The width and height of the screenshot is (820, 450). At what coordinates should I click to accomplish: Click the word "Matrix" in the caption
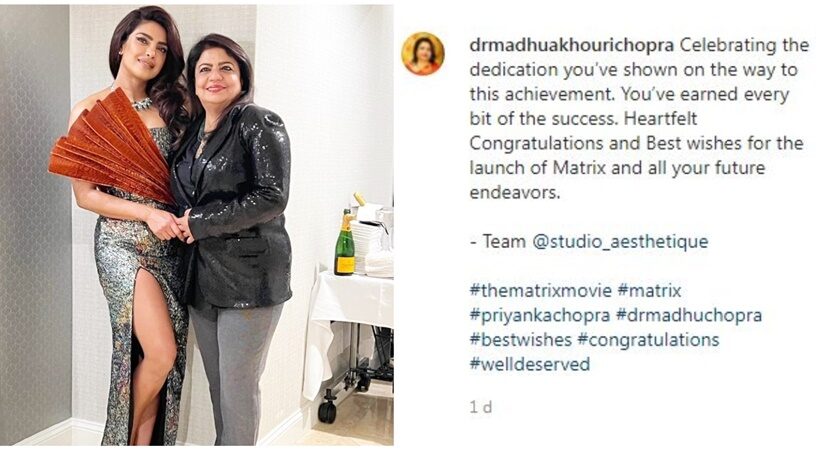[579, 168]
